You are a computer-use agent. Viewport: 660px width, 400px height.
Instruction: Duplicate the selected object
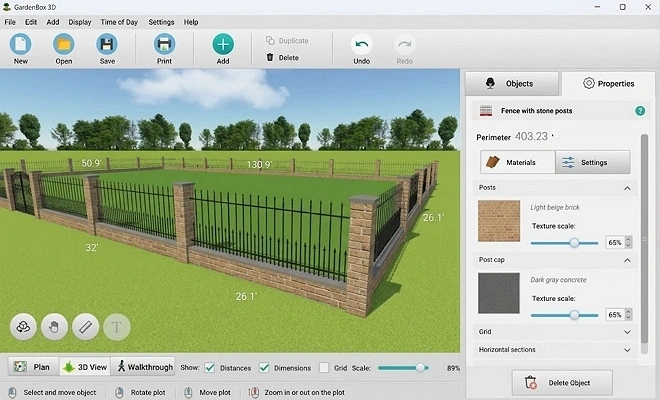point(287,40)
